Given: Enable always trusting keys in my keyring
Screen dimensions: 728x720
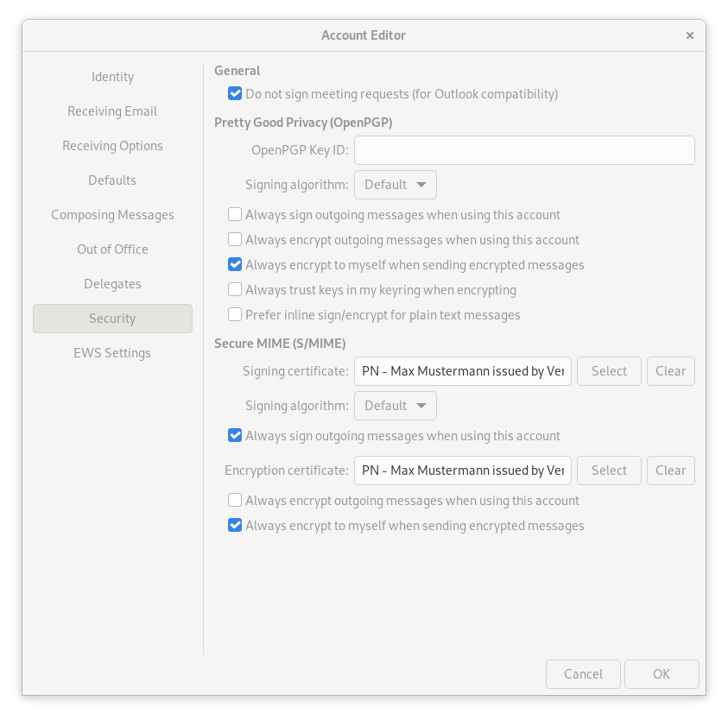Looking at the screenshot, I should [x=235, y=289].
